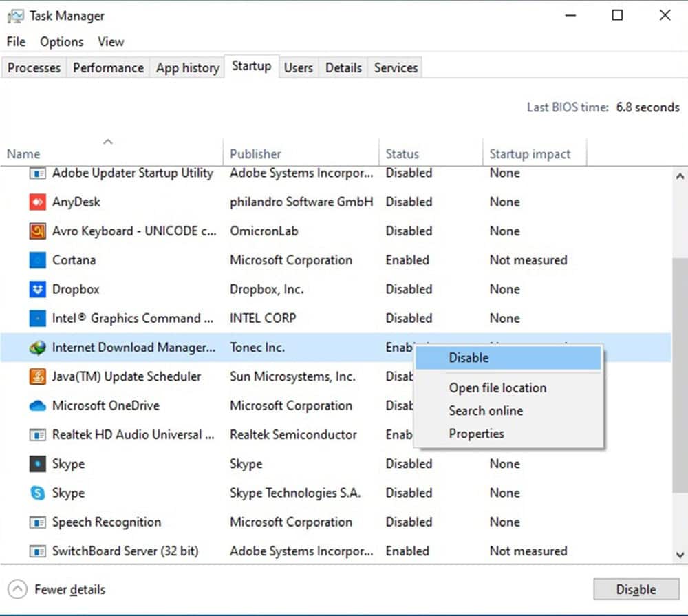Image resolution: width=688 pixels, height=616 pixels.
Task: Sort by the Publisher column header
Action: coord(301,152)
